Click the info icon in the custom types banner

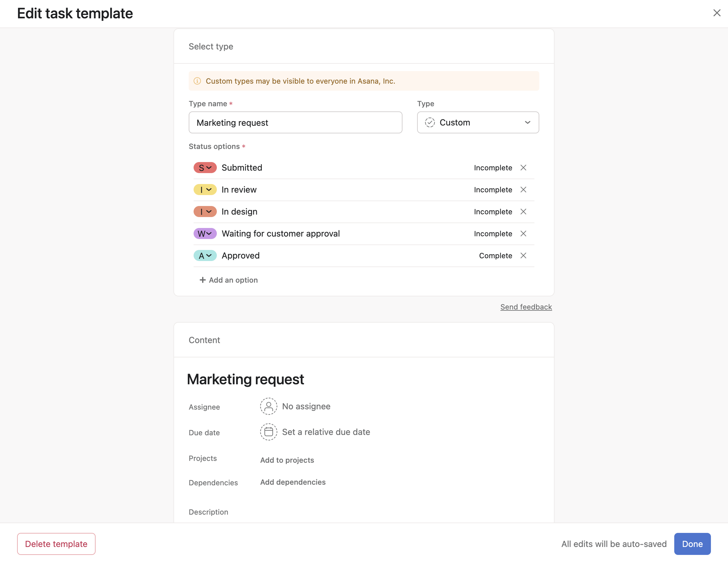tap(197, 81)
